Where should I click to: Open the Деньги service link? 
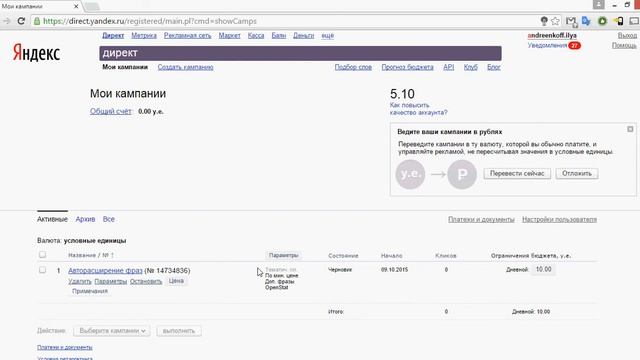pyautogui.click(x=304, y=36)
